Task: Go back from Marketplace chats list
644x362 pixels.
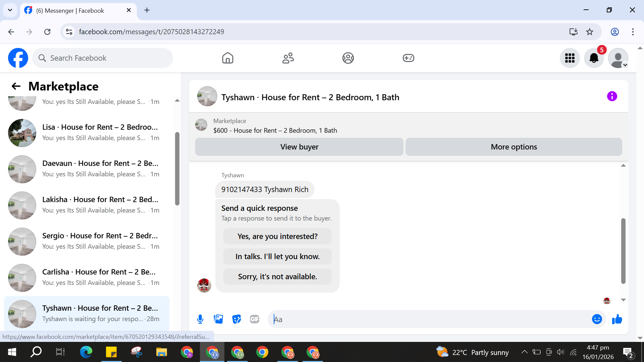Action: (16, 86)
